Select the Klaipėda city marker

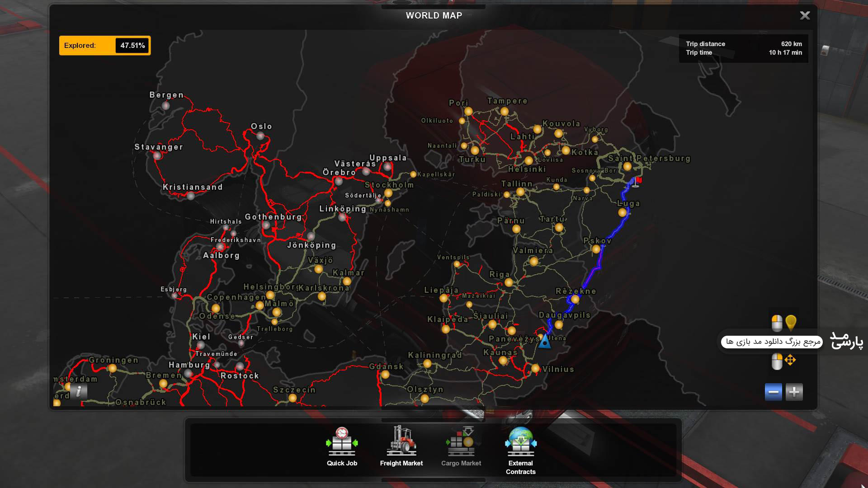click(x=446, y=329)
